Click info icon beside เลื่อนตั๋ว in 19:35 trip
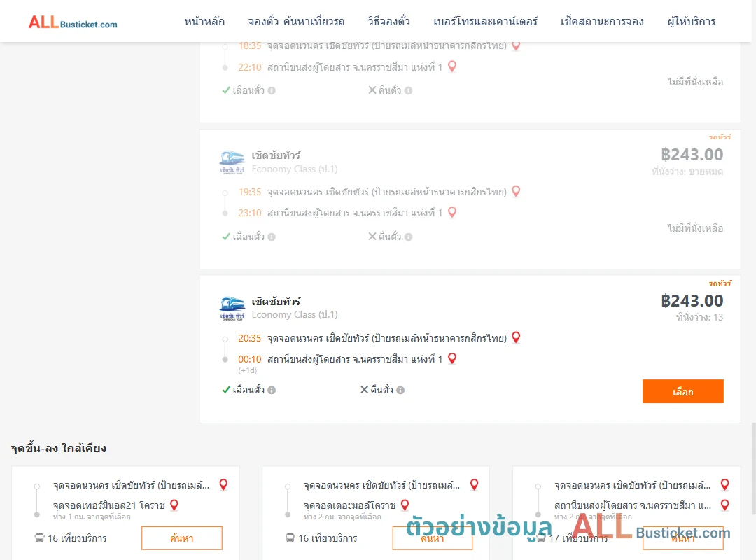Screen dimensions: 756x560 (x=272, y=237)
